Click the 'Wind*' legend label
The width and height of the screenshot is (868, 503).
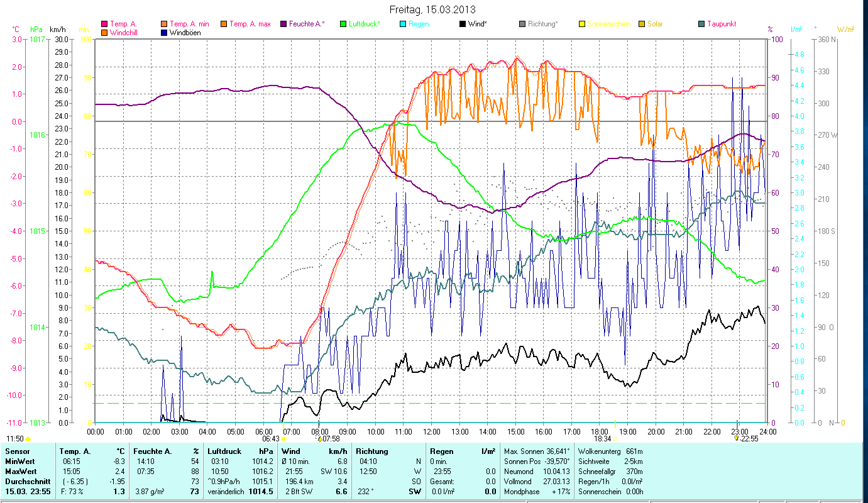(x=478, y=24)
